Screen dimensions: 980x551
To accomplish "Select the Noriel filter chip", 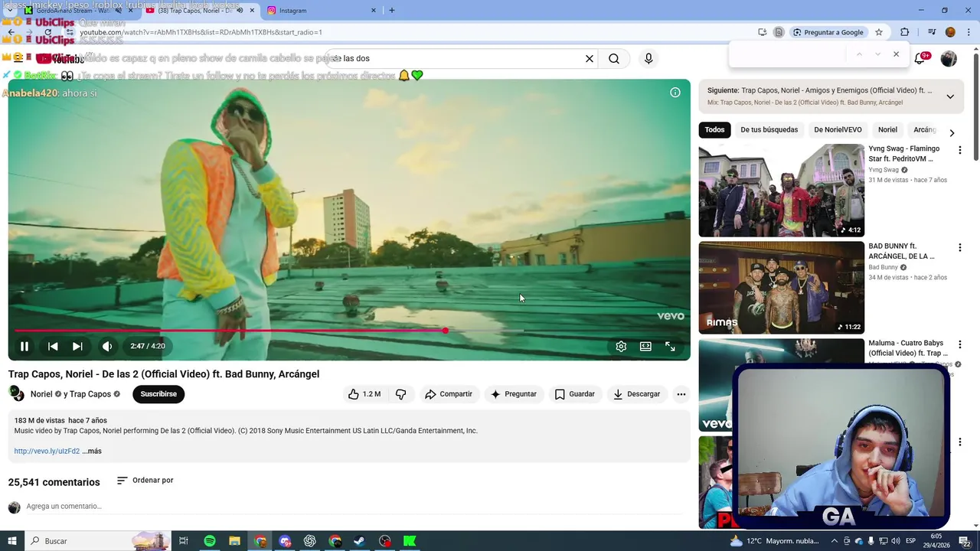I will (x=887, y=130).
